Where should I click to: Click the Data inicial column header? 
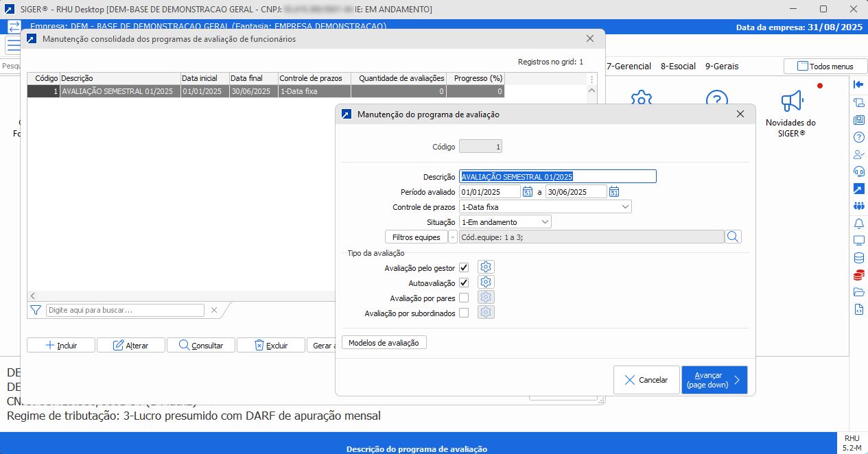(x=205, y=78)
